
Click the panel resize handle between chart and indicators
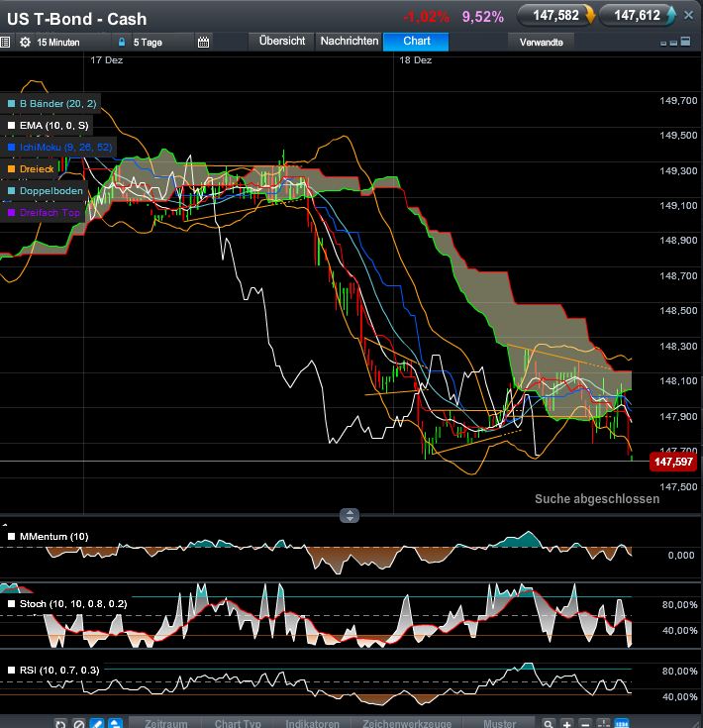(x=350, y=515)
